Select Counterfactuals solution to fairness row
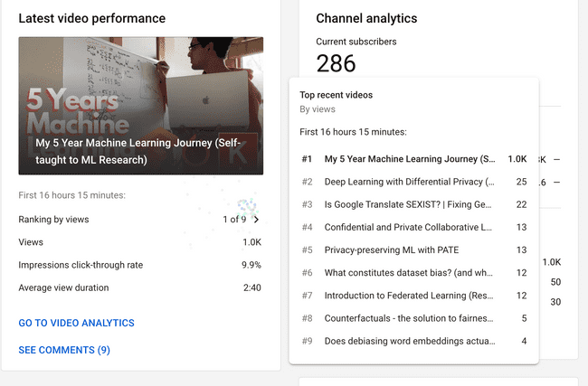 click(x=414, y=318)
